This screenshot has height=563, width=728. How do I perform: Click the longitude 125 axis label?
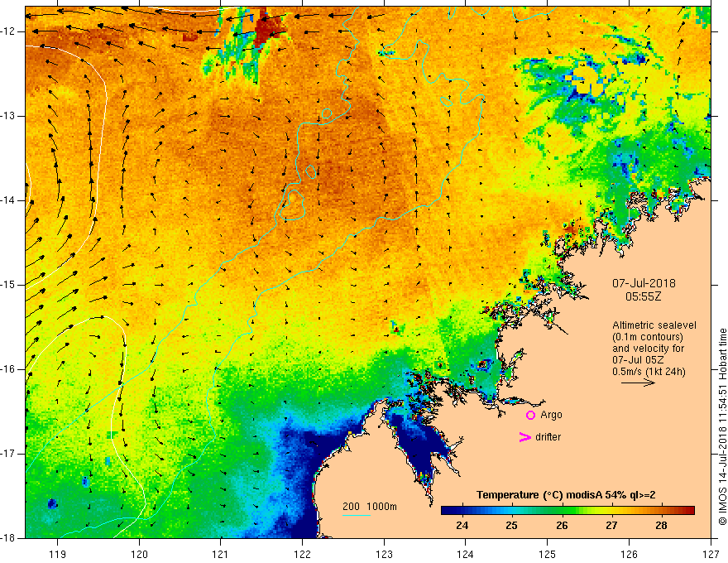[x=548, y=554]
